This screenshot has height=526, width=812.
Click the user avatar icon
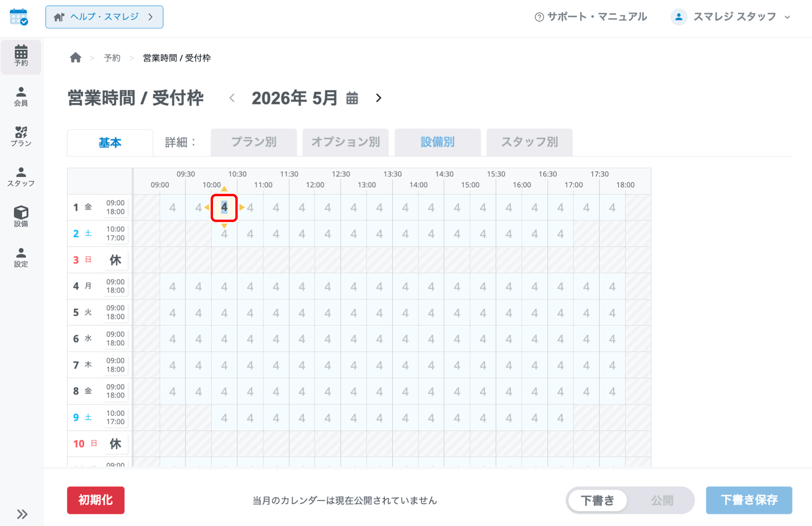679,17
